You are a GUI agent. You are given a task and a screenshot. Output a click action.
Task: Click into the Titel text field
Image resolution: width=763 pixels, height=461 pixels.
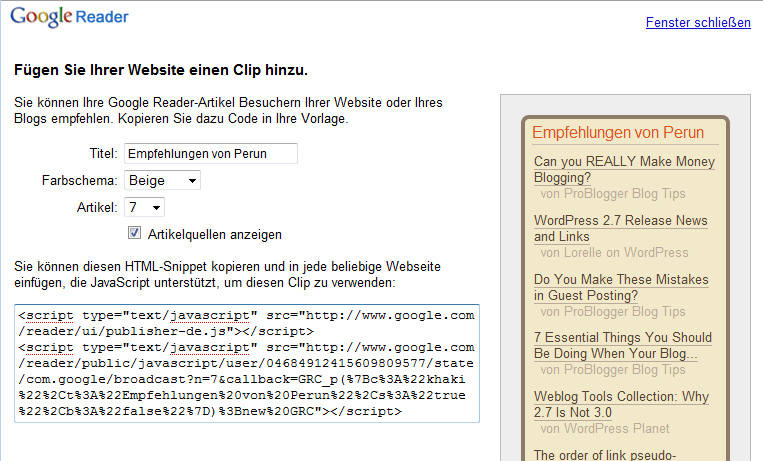click(x=211, y=153)
